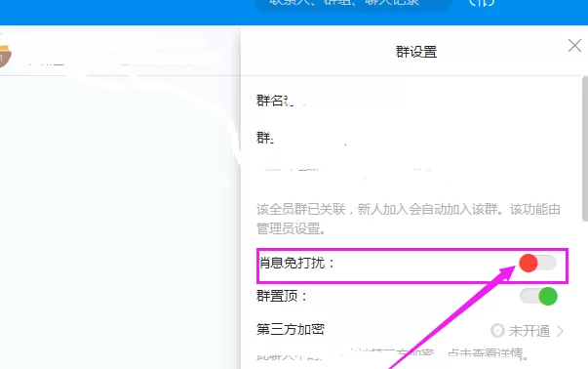Click the 第三方加密 label
This screenshot has width=588, height=369.
(291, 329)
